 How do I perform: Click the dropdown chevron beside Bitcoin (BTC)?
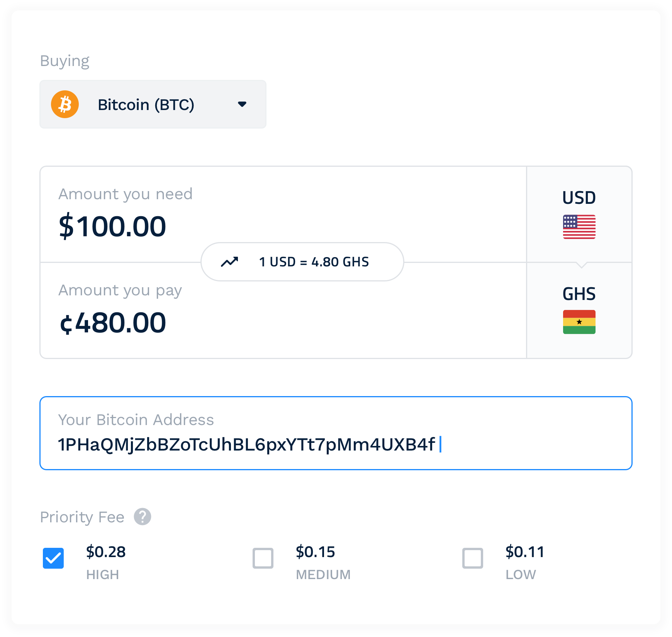[x=241, y=104]
